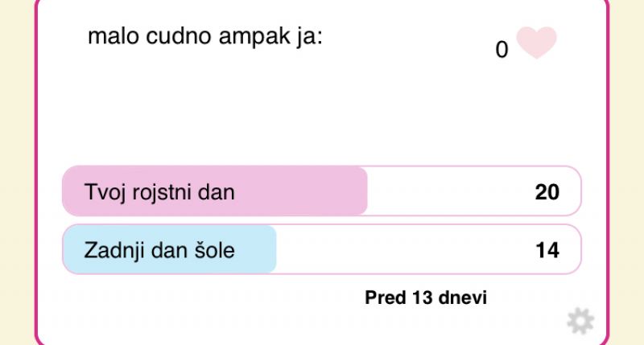The image size is (644, 345).
Task: Click the like count '0'
Action: (x=502, y=50)
